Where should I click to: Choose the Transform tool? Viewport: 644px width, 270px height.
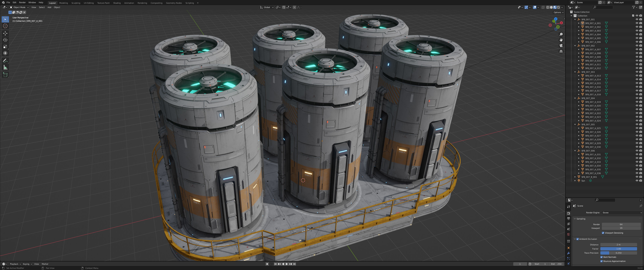(5, 53)
